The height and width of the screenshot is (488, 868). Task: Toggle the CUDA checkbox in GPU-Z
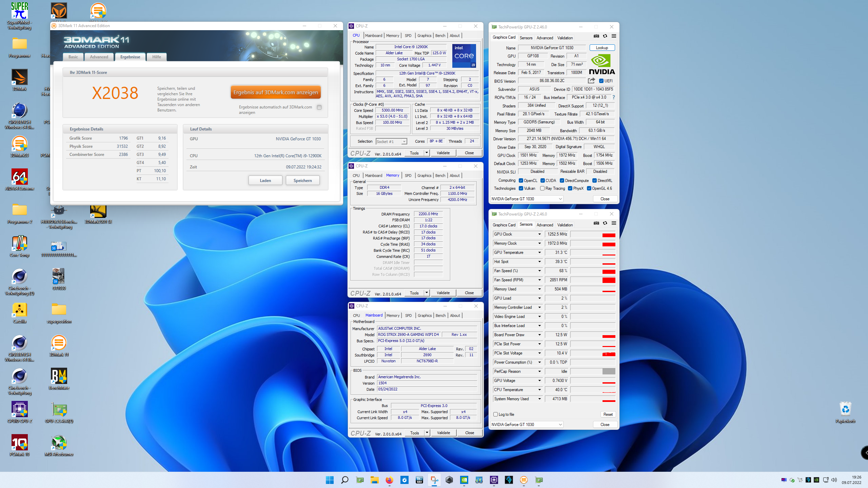tap(542, 181)
